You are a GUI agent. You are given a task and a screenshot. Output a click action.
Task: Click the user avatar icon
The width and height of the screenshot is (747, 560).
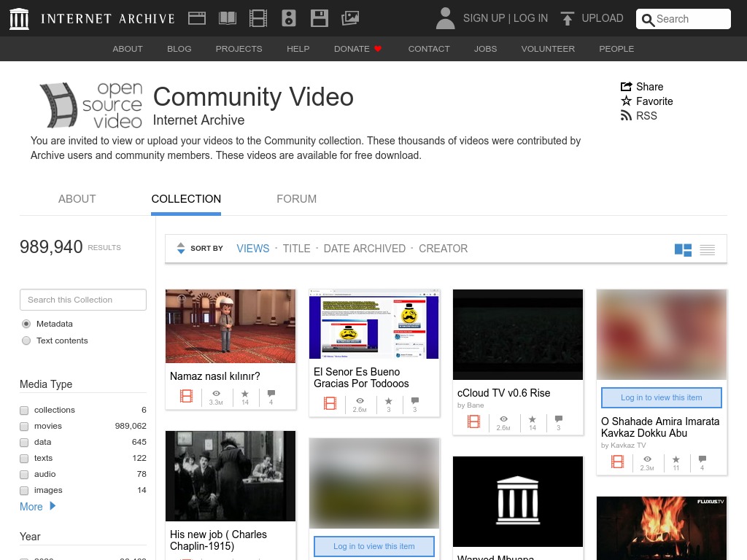coord(446,18)
